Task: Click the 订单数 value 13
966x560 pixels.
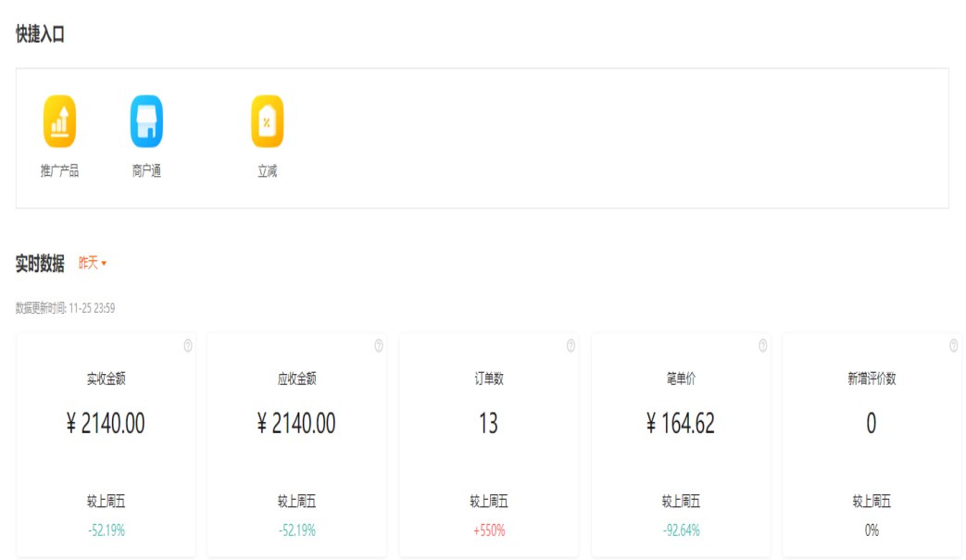Action: click(x=488, y=424)
